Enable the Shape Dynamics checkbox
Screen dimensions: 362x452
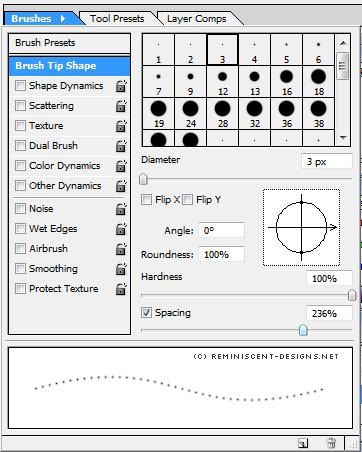click(x=20, y=86)
